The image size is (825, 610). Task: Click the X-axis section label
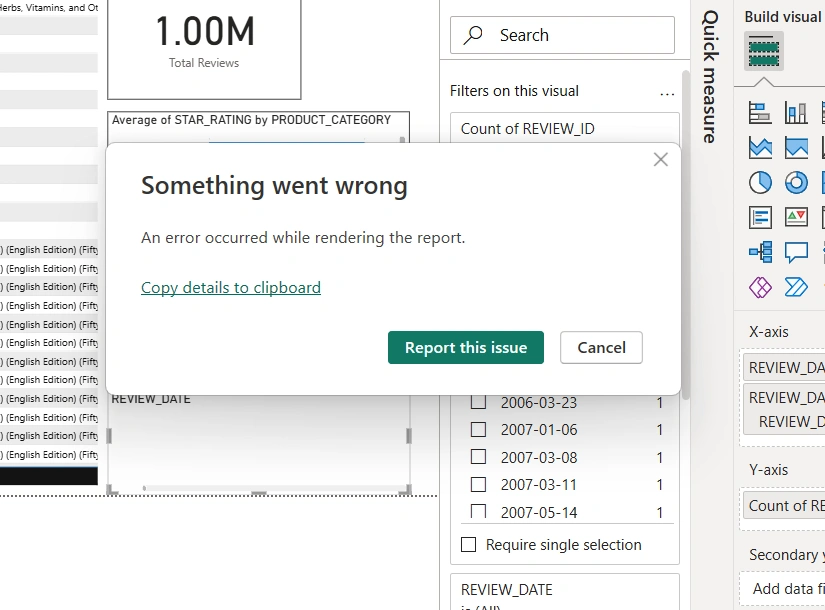coord(769,332)
